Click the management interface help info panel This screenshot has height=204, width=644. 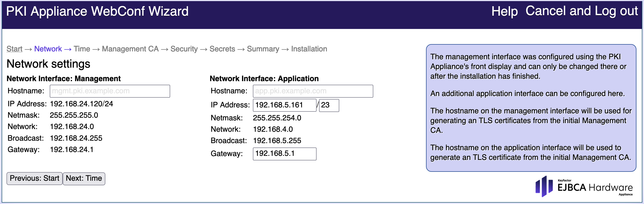tap(531, 108)
